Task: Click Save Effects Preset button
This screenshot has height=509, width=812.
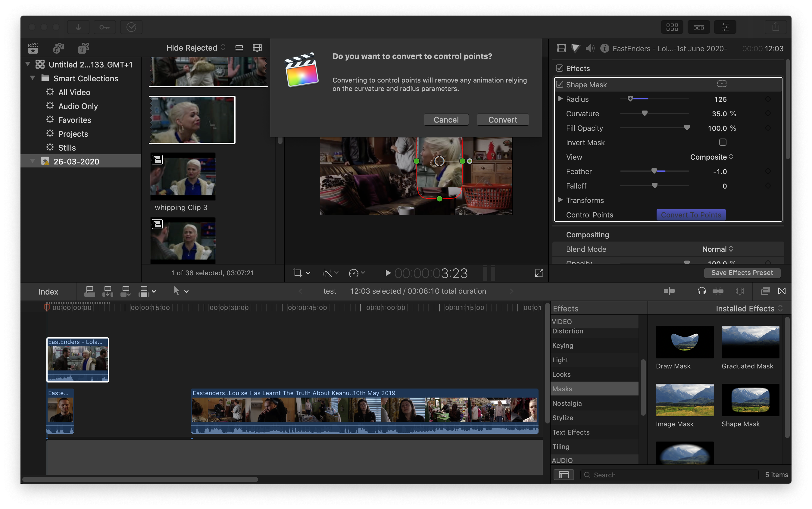Action: (x=742, y=273)
